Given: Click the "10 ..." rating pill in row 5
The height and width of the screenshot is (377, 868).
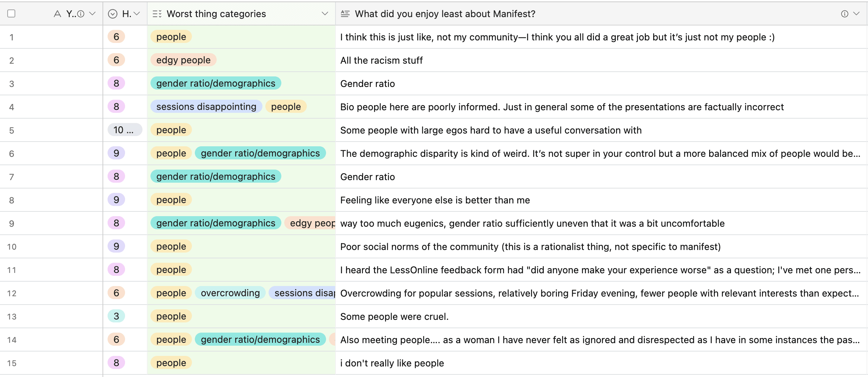Looking at the screenshot, I should (x=124, y=130).
